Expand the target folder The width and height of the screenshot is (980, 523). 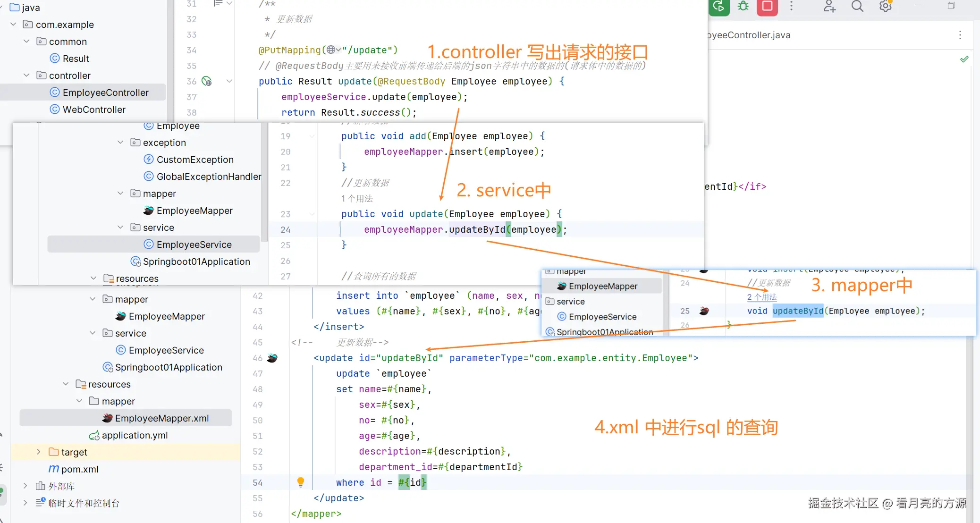(39, 452)
